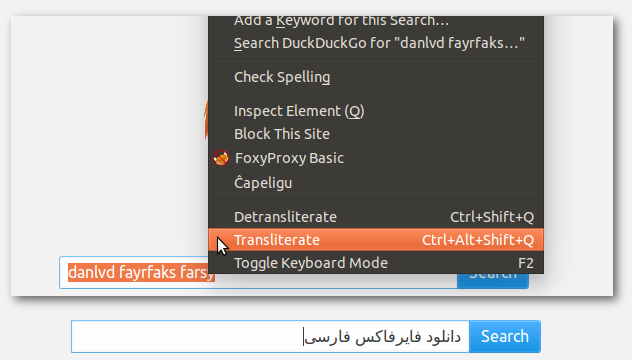This screenshot has height=360, width=632.
Task: Open Ĉapeligu menu entry
Action: tap(376, 183)
